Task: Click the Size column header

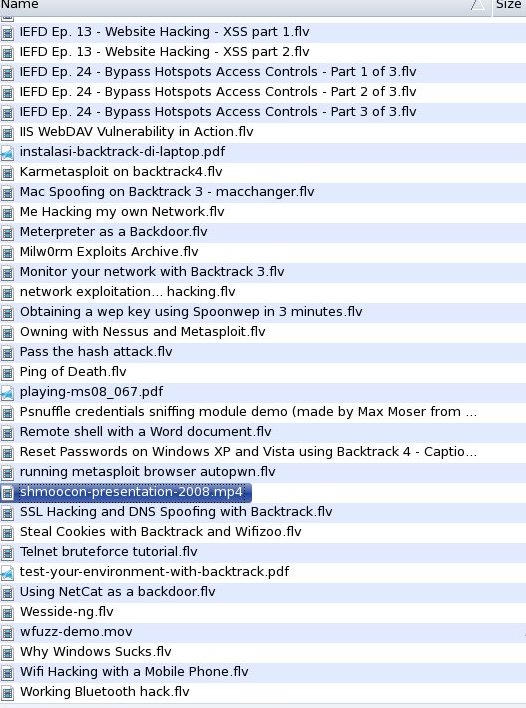Action: point(509,5)
